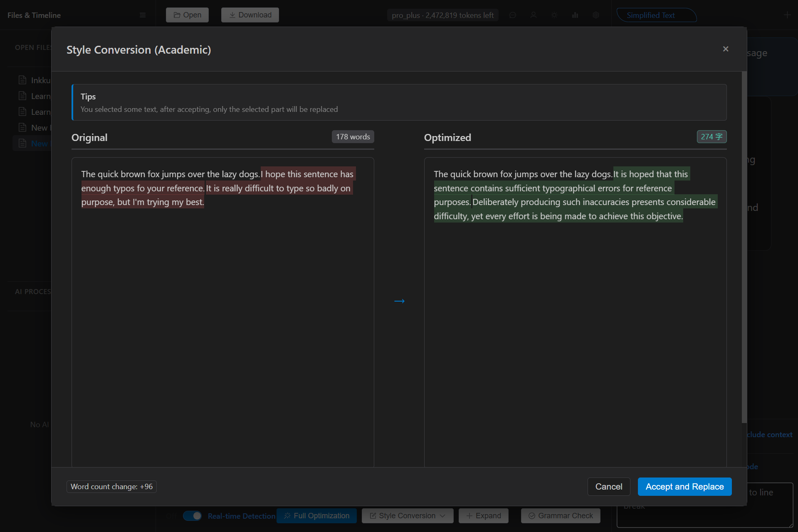This screenshot has height=532, width=798.
Task: Select the highlighted New file in sidebar
Action: pos(40,143)
